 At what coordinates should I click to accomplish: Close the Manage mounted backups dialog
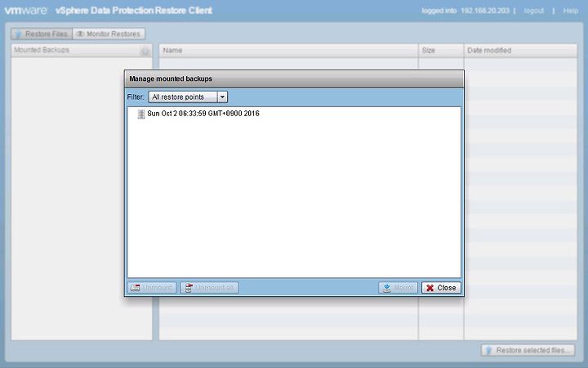(441, 288)
